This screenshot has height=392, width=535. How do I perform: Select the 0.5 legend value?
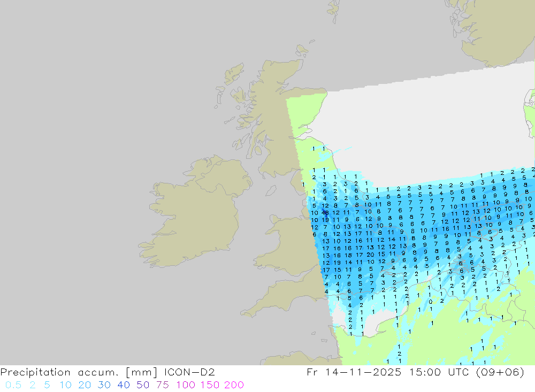coord(13,385)
